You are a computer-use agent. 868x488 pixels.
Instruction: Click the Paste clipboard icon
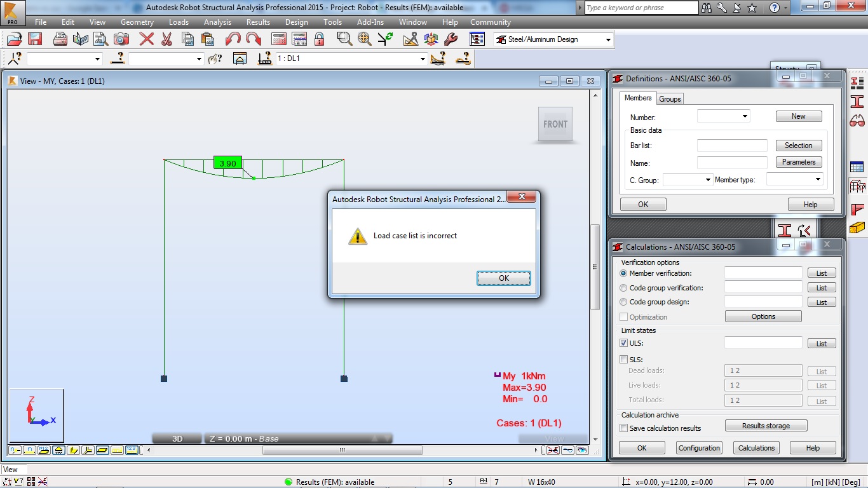click(207, 39)
